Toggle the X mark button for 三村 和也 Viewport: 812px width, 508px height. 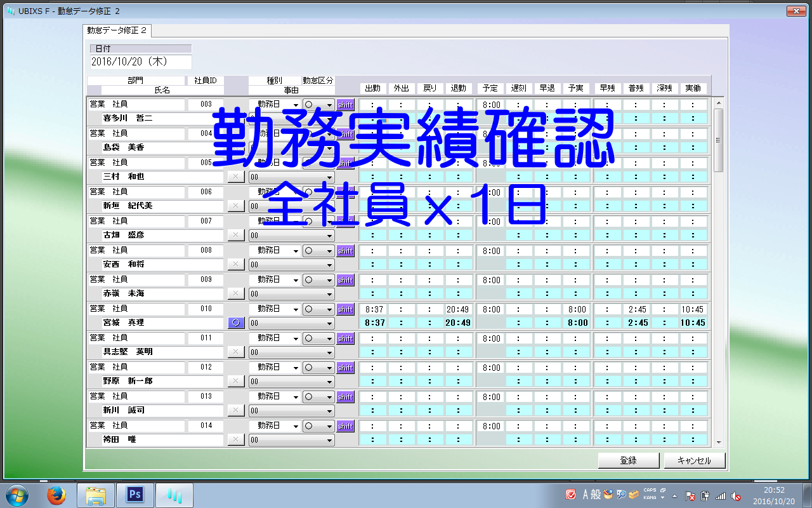pos(235,177)
